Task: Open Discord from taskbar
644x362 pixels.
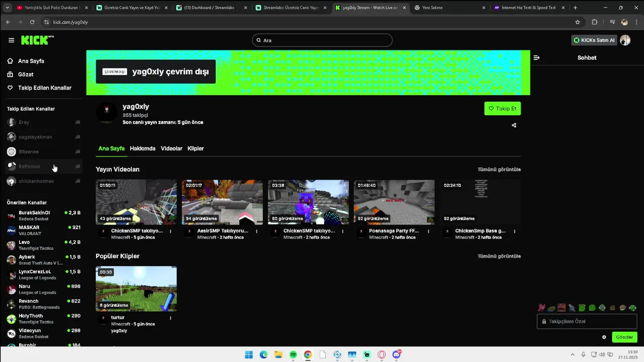Action: [x=396, y=355]
